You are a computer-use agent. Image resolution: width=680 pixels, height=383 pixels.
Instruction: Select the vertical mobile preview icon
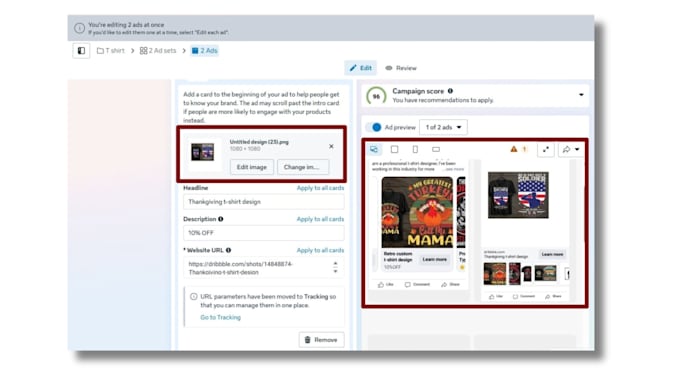coord(415,149)
